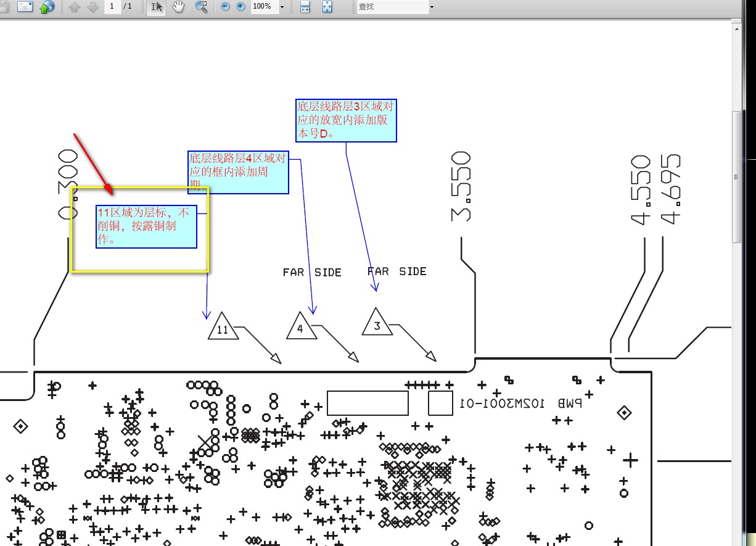Click the triangle marker labeled 11
Viewport: 756px width, 546px height.
point(223,326)
